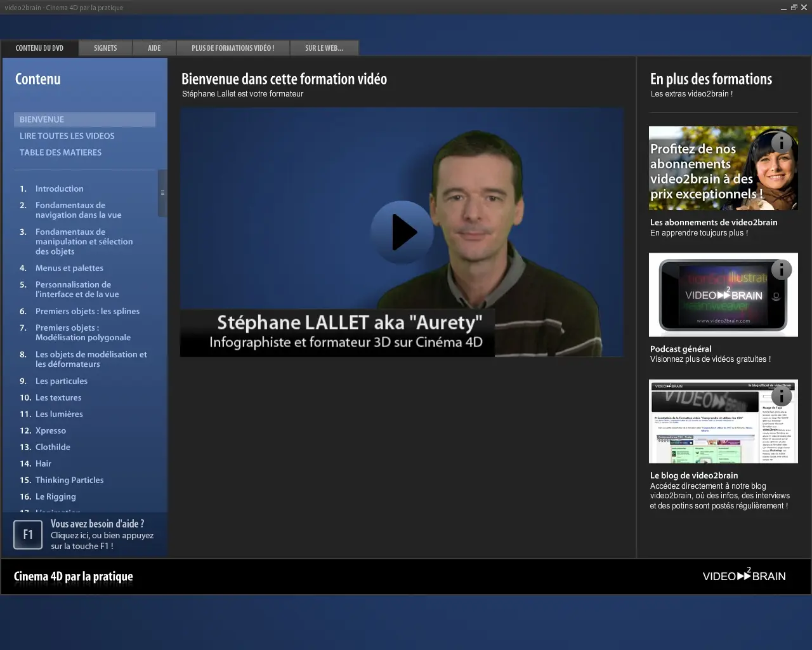
Task: Restore the video2brain window size
Action: pyautogui.click(x=794, y=8)
